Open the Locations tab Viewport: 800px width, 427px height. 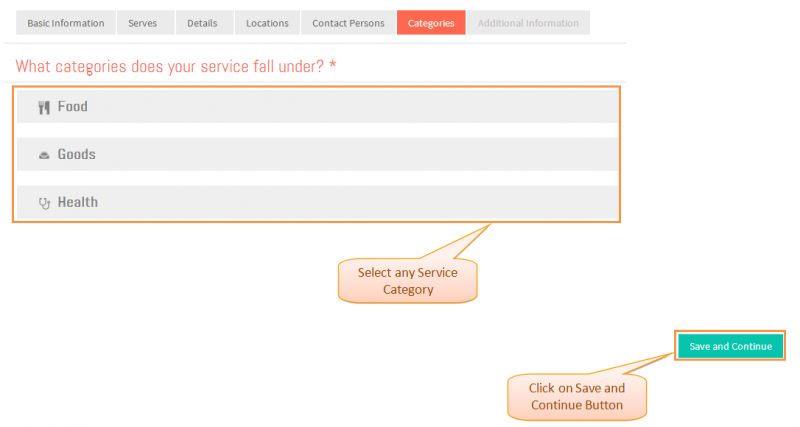click(267, 23)
